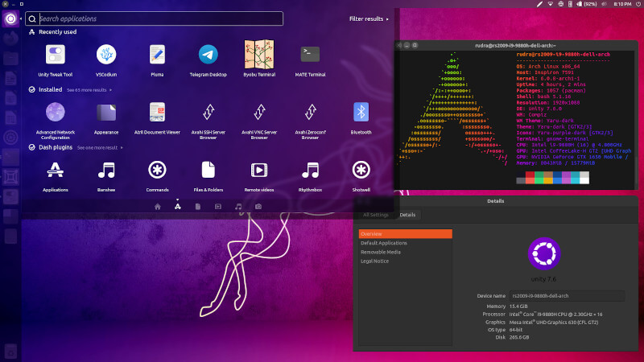Launch VSCodium from the dash
The height and width of the screenshot is (362, 644).
point(106,60)
